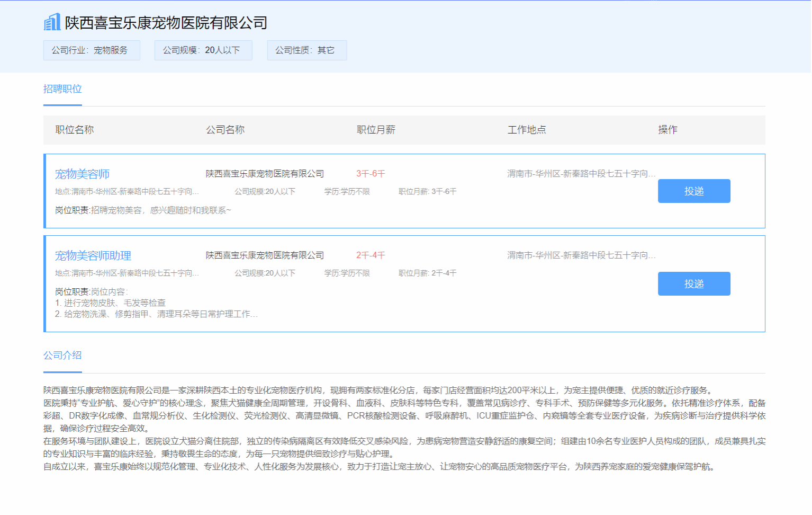The height and width of the screenshot is (515, 812).
Task: Open the 招聘职位 tab
Action: pos(62,89)
